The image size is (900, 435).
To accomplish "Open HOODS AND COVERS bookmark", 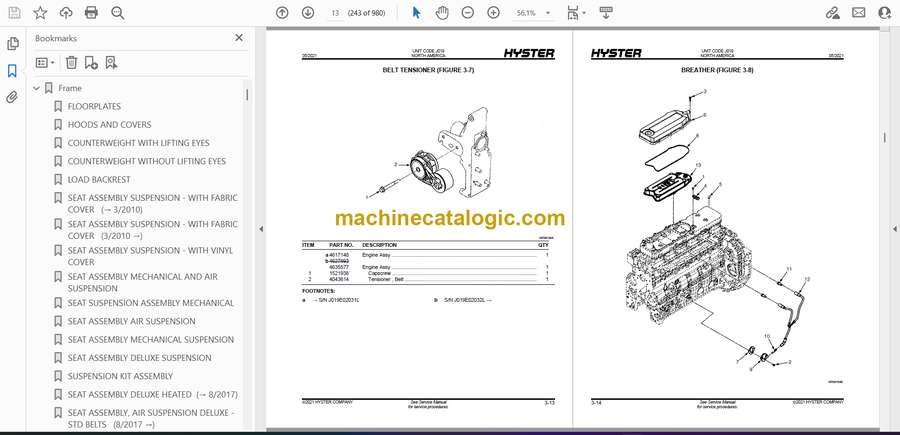I will [x=110, y=125].
